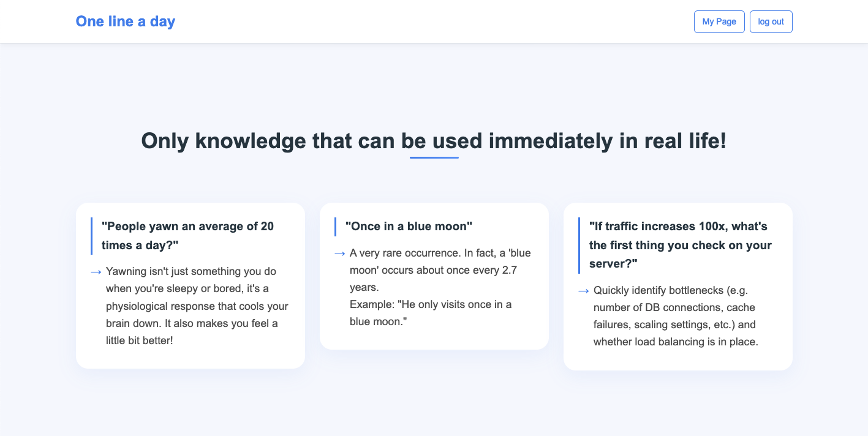Click the blue underline beneath the heading
This screenshot has width=868, height=436.
(434, 157)
